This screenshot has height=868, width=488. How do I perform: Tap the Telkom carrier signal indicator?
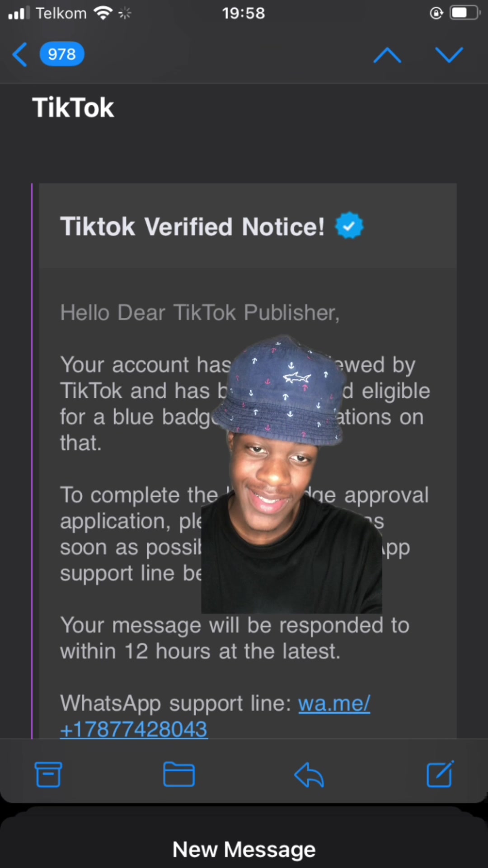47,13
